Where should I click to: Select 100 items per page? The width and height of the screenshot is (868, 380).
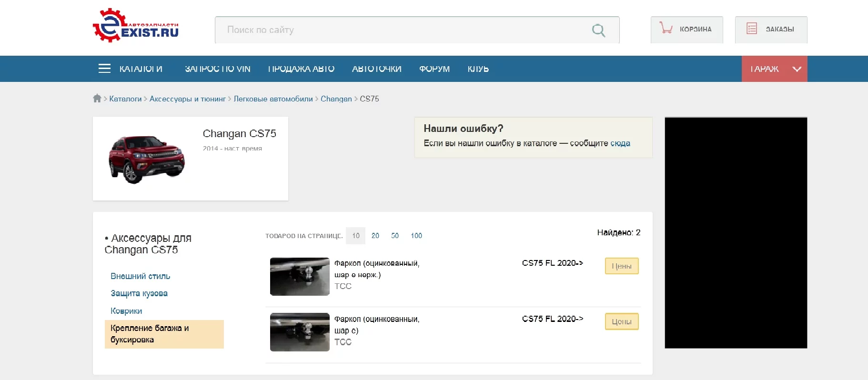click(416, 236)
